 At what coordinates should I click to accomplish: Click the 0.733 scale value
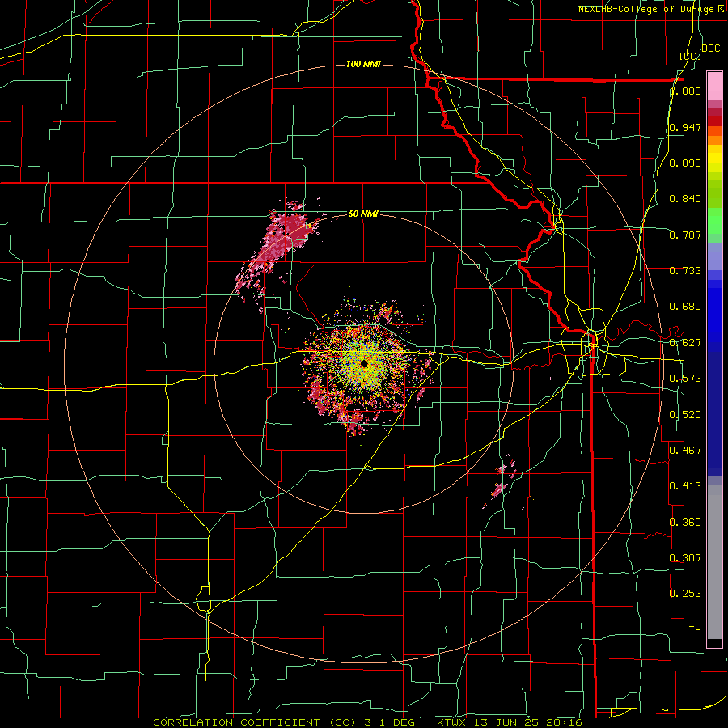685,271
